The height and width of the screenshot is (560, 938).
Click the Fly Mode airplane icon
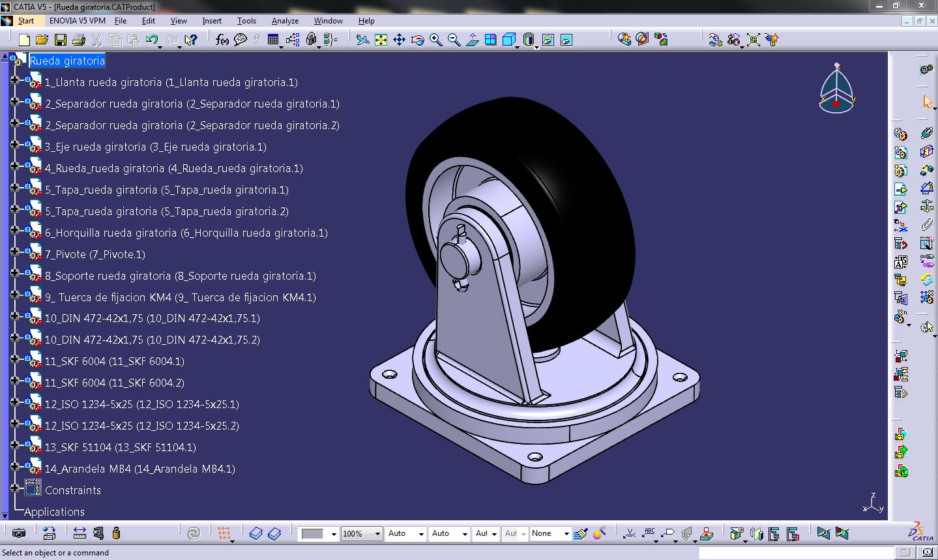pyautogui.click(x=362, y=40)
